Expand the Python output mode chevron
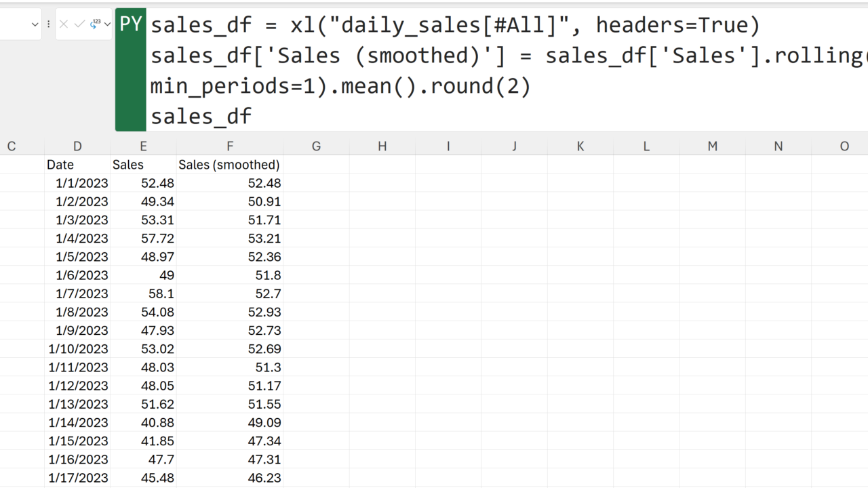 coord(107,24)
